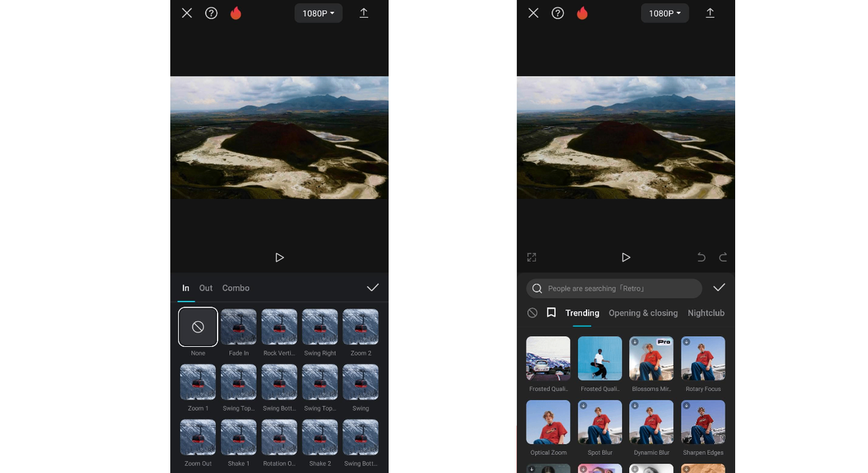The height and width of the screenshot is (473, 868).
Task: Select the plain Swing animation
Action: pyautogui.click(x=361, y=382)
